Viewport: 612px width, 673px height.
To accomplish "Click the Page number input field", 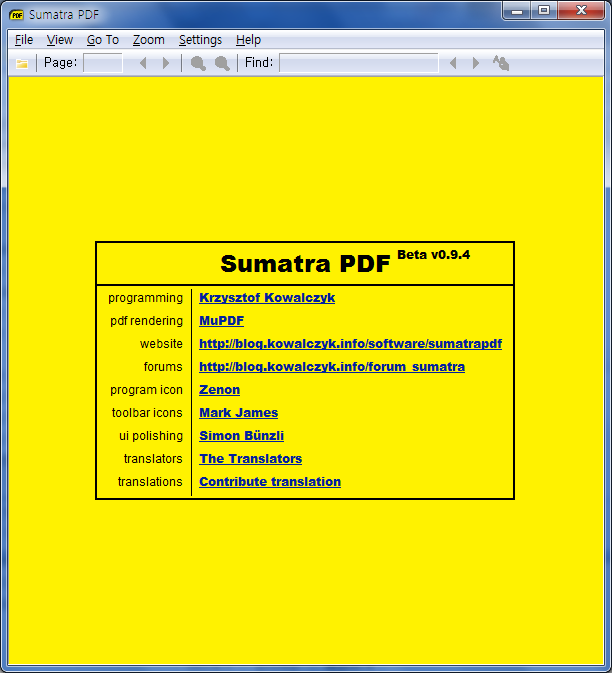I will (103, 63).
